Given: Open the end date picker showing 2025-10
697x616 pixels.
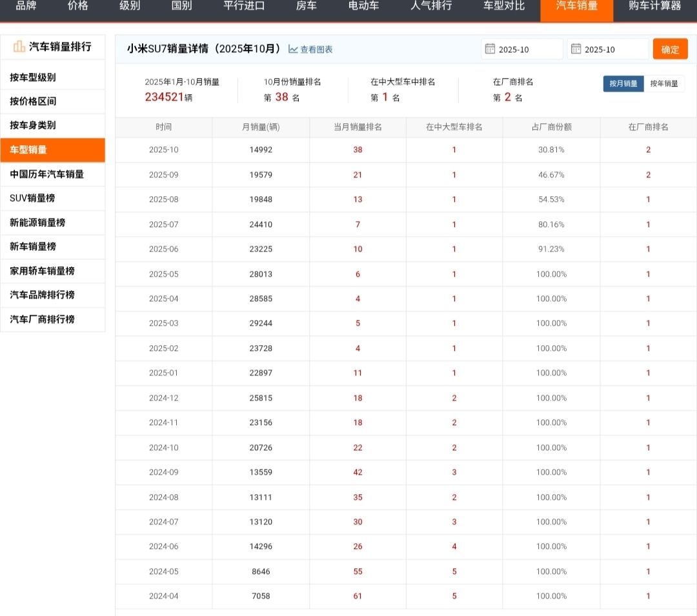Looking at the screenshot, I should 608,49.
